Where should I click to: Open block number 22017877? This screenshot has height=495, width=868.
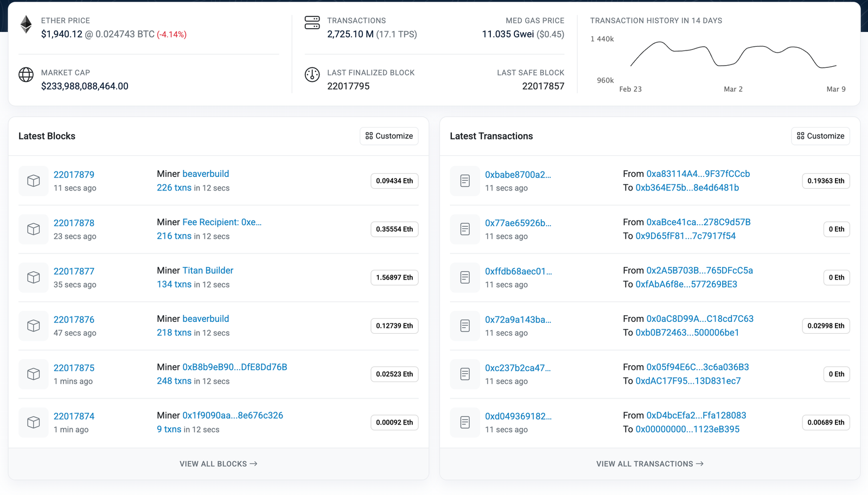pyautogui.click(x=74, y=271)
